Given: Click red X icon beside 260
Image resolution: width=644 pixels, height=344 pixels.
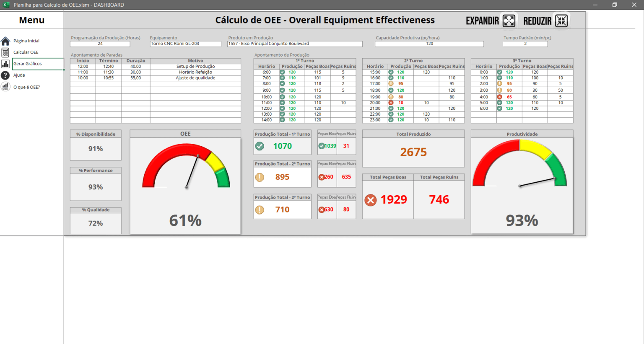Looking at the screenshot, I should 321,177.
